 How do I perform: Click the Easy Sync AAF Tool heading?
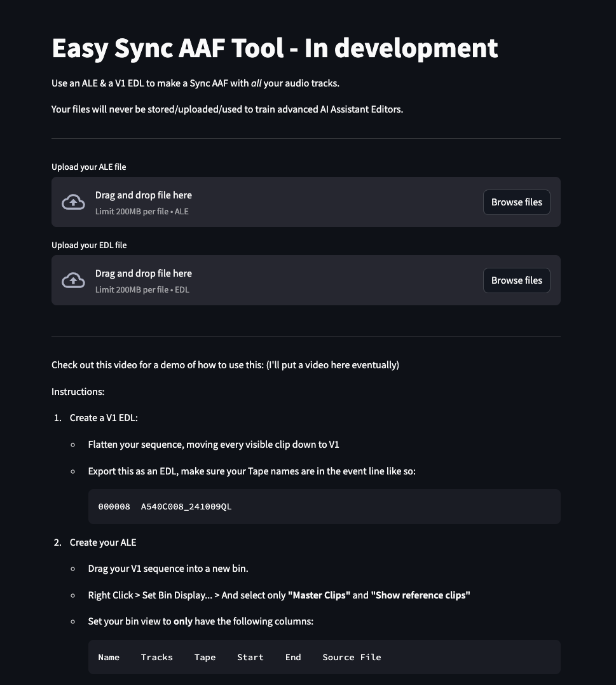(x=274, y=48)
